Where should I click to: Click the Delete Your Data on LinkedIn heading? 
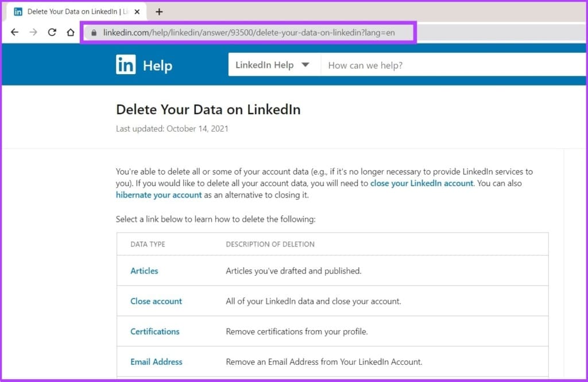(x=208, y=110)
